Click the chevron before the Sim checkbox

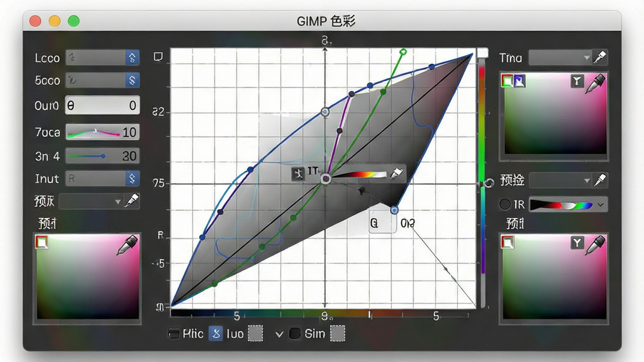pos(279,334)
